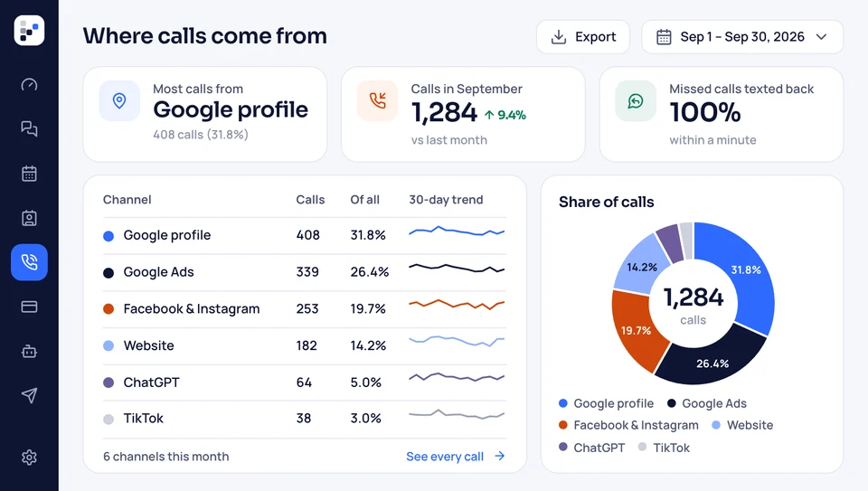Toggle Google Ads in chart legend
The width and height of the screenshot is (868, 491).
point(707,403)
